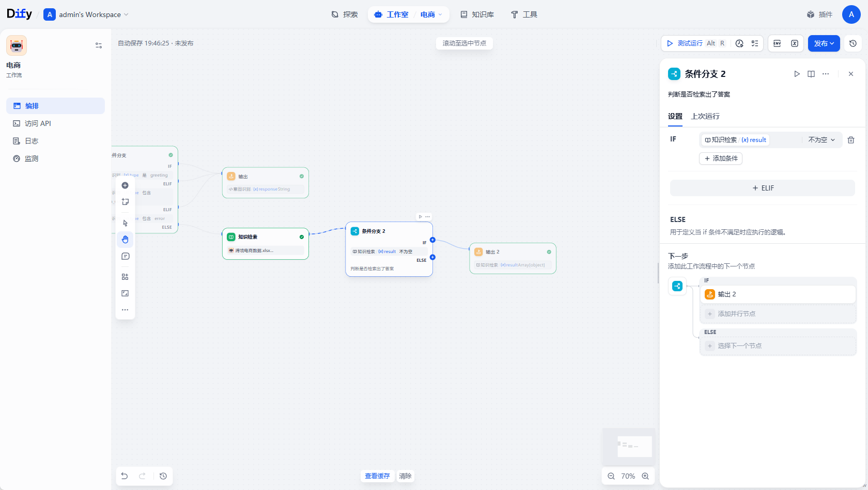This screenshot has width=868, height=490.
Task: Click the add node plus icon
Action: [x=125, y=185]
